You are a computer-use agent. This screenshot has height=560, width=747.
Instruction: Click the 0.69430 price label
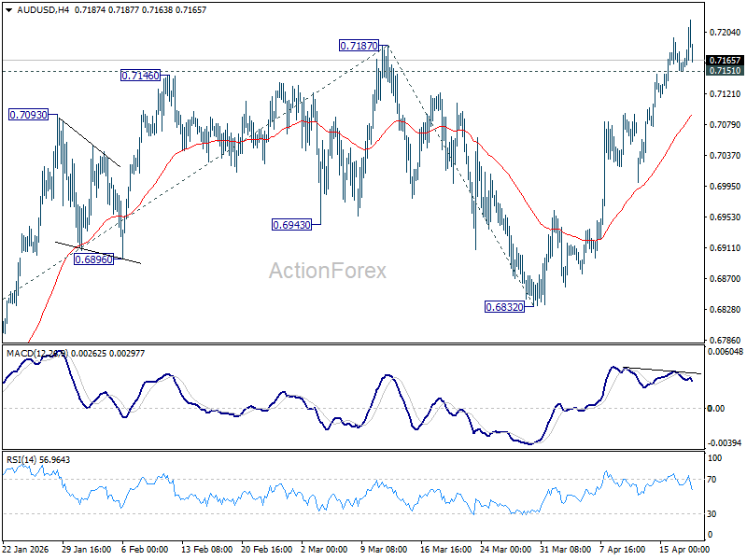click(291, 224)
